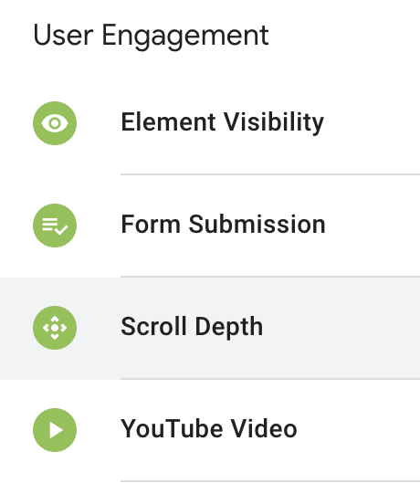Click the Form Submission checklist icon
The height and width of the screenshot is (504, 420).
55,226
